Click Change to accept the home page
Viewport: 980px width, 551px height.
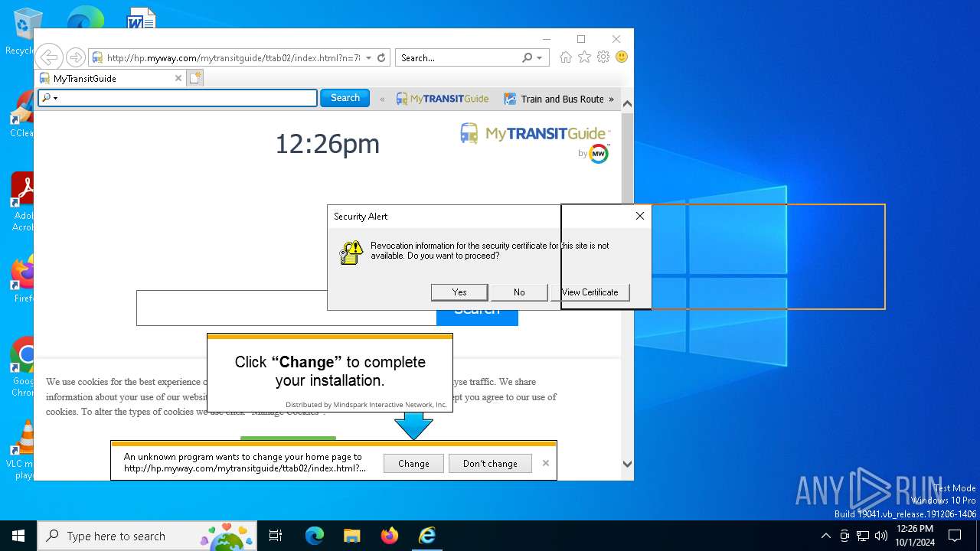click(413, 463)
